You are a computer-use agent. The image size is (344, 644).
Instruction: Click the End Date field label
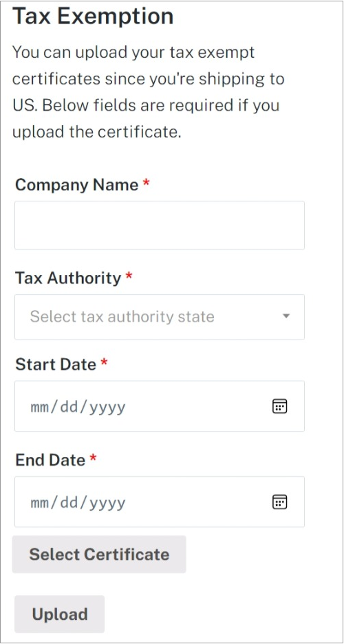[50, 460]
